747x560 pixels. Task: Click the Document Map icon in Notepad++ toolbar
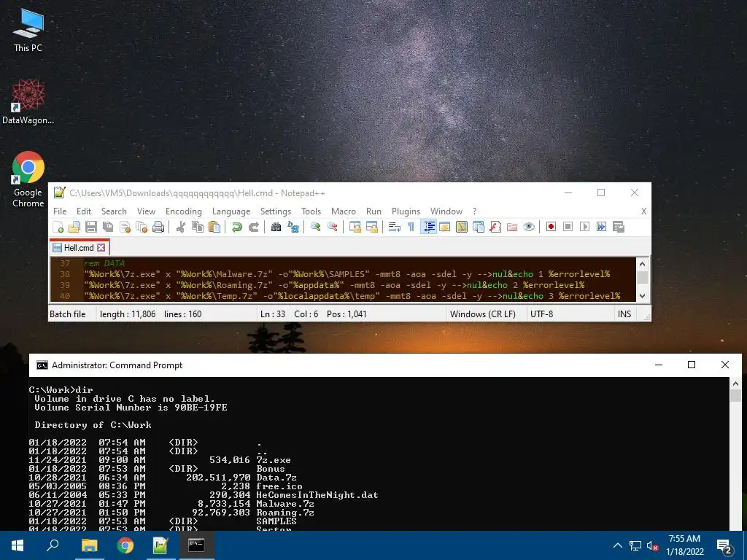pos(461,227)
